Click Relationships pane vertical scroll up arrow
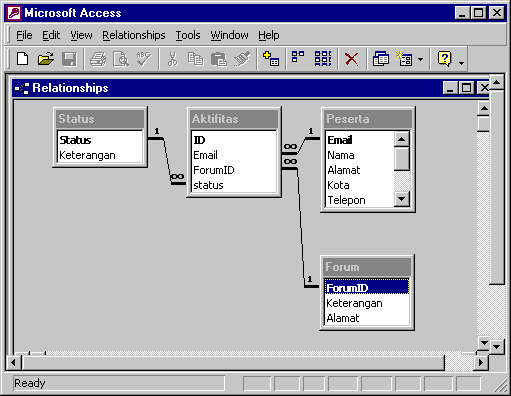Image resolution: width=511 pixels, height=396 pixels. 484,108
